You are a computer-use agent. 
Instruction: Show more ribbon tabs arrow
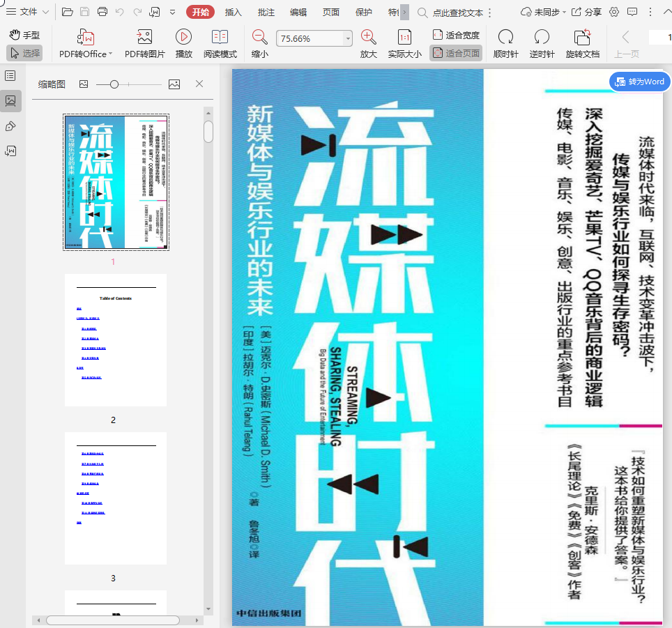point(404,13)
